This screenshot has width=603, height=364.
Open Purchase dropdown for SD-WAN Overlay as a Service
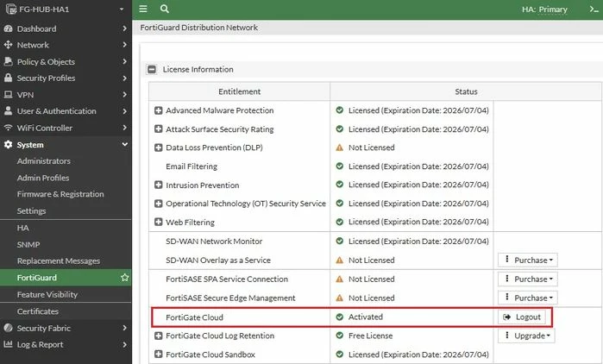click(528, 260)
